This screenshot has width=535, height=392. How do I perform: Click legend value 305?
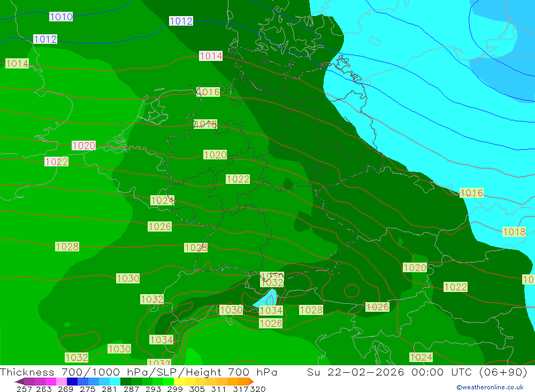197,389
